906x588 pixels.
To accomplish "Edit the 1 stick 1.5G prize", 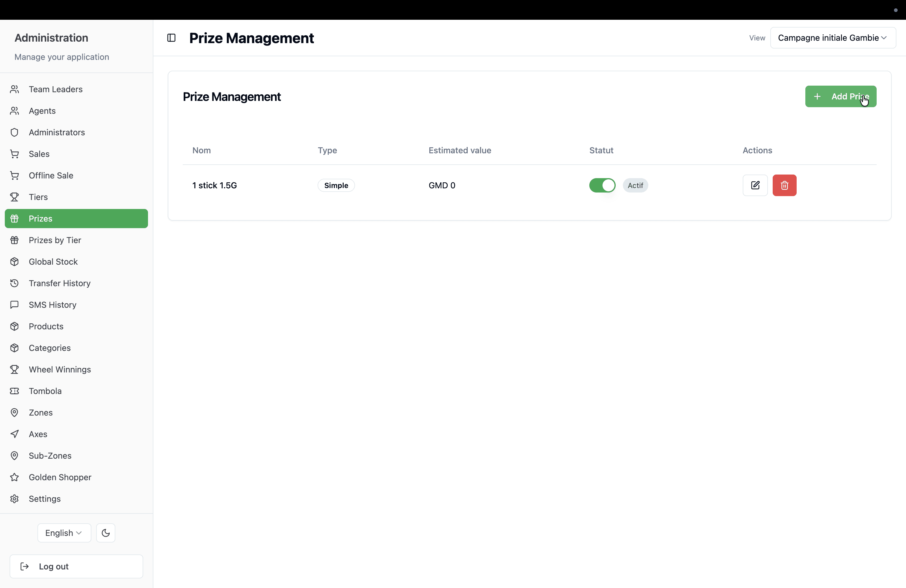I will pos(755,185).
